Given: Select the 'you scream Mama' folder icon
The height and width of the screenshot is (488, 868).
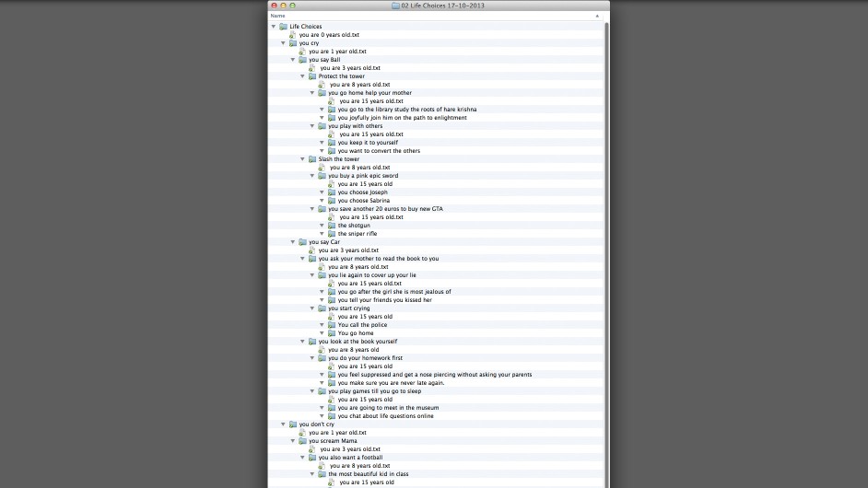Looking at the screenshot, I should 302,441.
